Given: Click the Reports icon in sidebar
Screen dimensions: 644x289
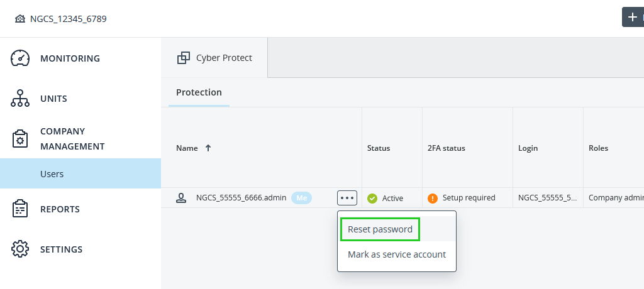Looking at the screenshot, I should [21, 209].
